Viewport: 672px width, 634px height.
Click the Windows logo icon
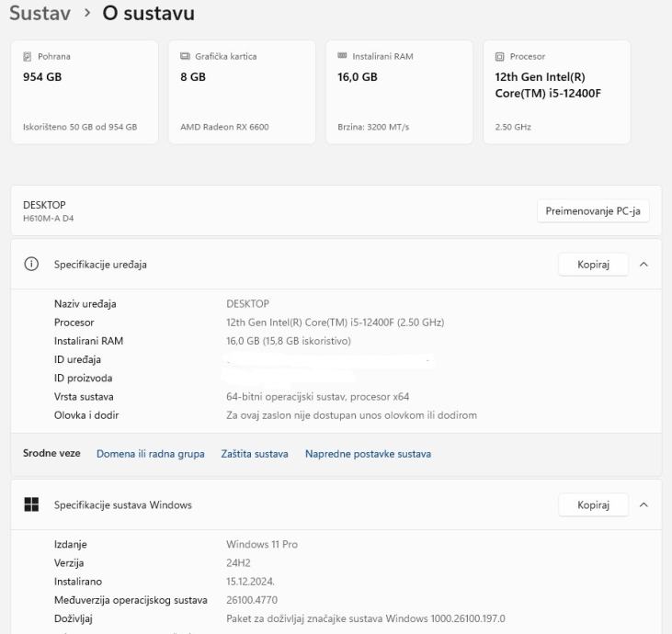click(32, 504)
